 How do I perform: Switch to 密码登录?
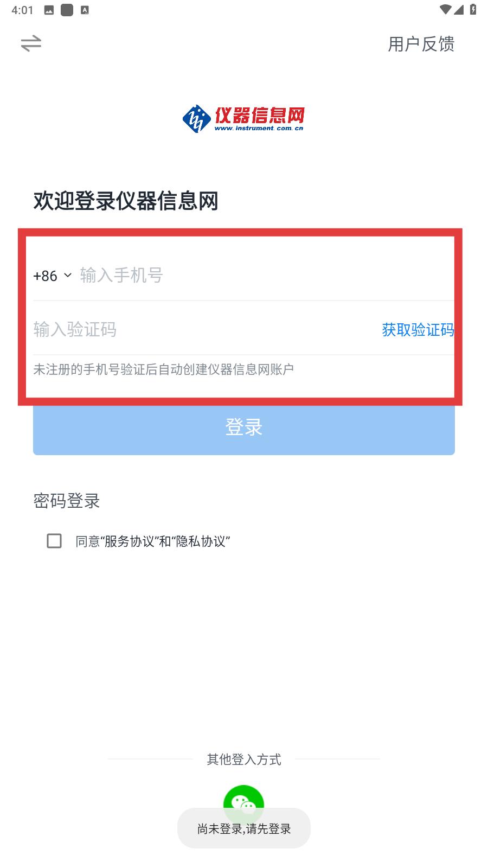67,501
